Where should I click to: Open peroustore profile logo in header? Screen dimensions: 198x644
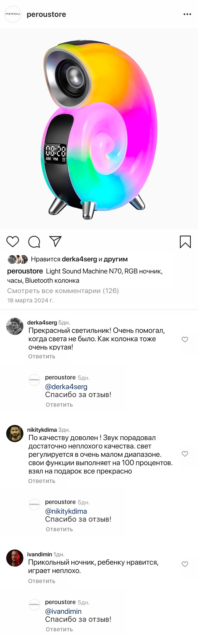coord(13,14)
